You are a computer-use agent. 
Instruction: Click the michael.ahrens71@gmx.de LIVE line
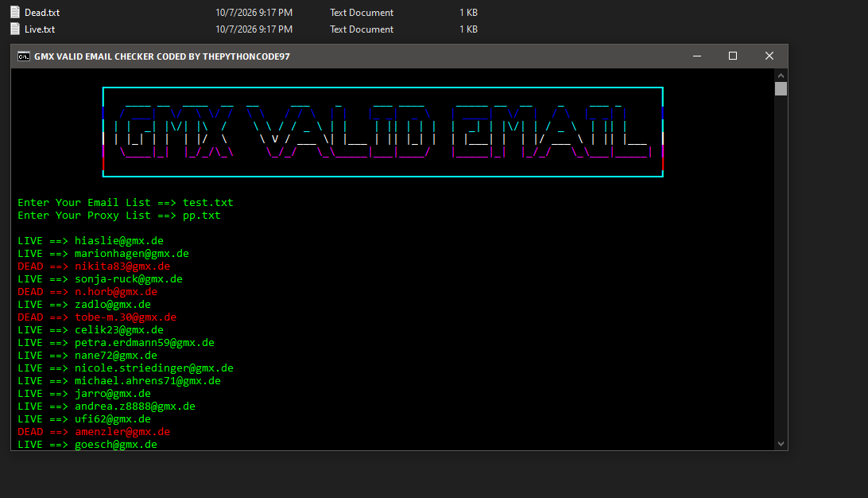coord(119,380)
